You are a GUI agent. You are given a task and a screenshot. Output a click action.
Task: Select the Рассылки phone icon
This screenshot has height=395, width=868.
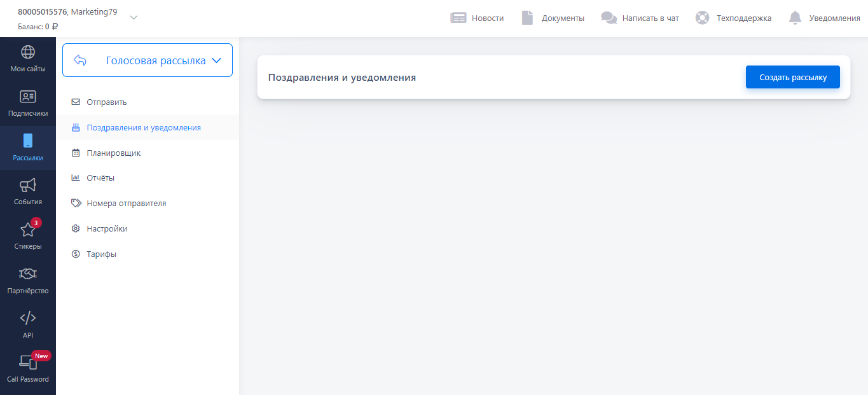pos(28,141)
